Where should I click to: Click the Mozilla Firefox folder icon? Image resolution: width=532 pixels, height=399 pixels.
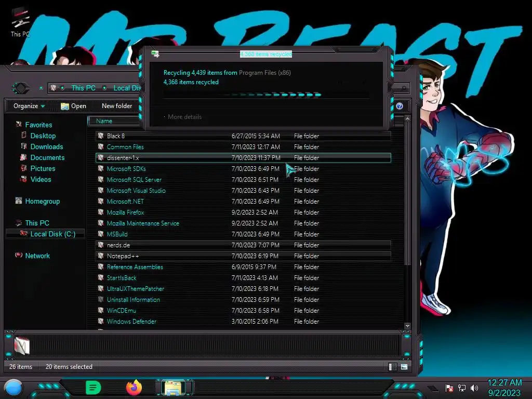click(x=101, y=212)
